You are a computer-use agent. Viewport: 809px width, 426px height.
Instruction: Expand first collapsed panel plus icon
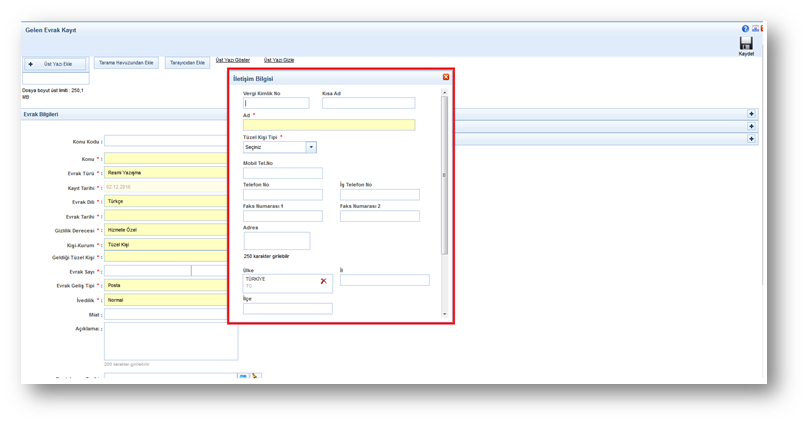click(x=751, y=114)
